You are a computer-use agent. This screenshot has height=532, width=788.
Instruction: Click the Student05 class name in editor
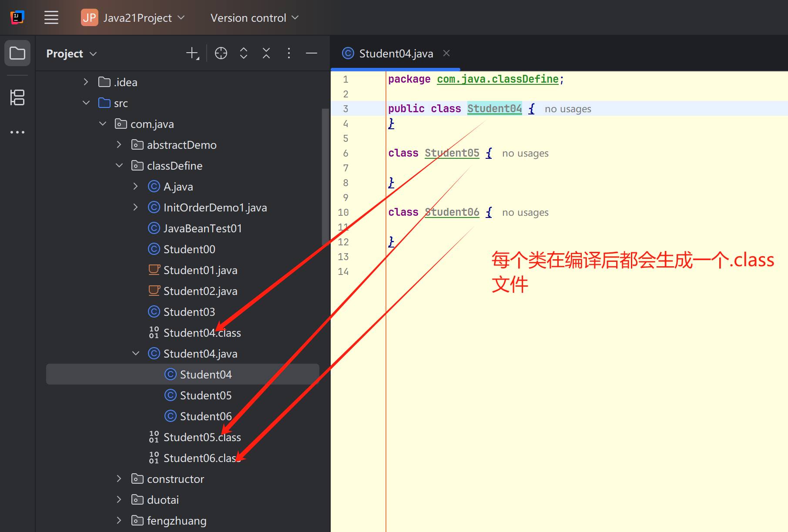(452, 153)
